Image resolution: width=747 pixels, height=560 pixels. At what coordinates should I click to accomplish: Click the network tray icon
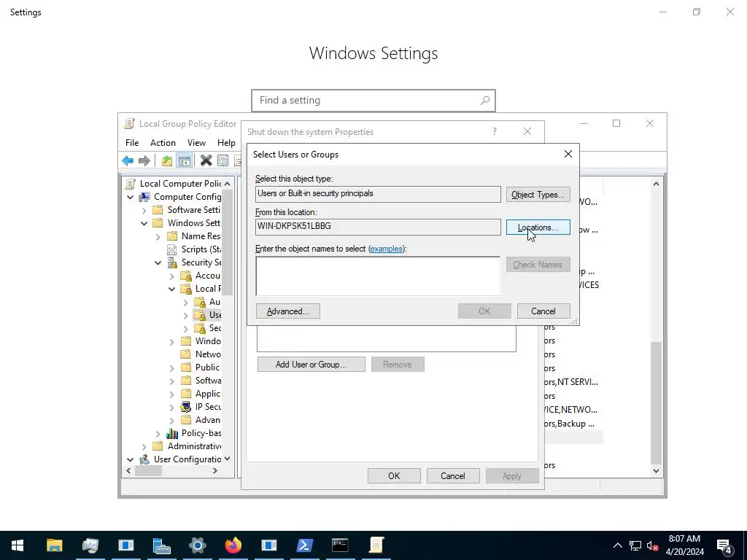(x=635, y=545)
